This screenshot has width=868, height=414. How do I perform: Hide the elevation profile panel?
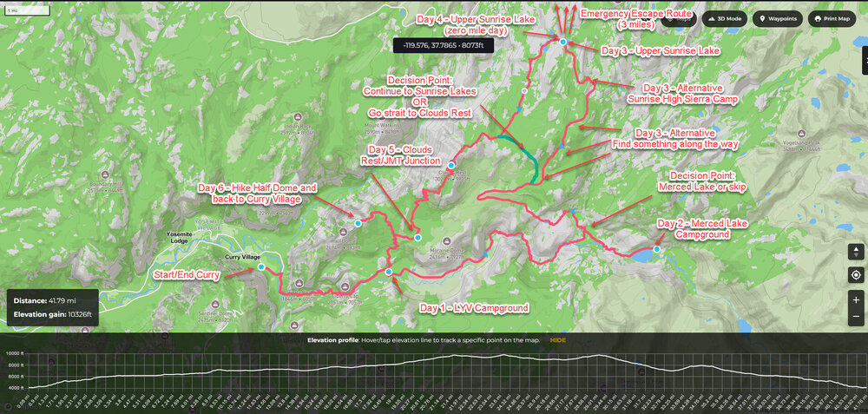pos(557,340)
